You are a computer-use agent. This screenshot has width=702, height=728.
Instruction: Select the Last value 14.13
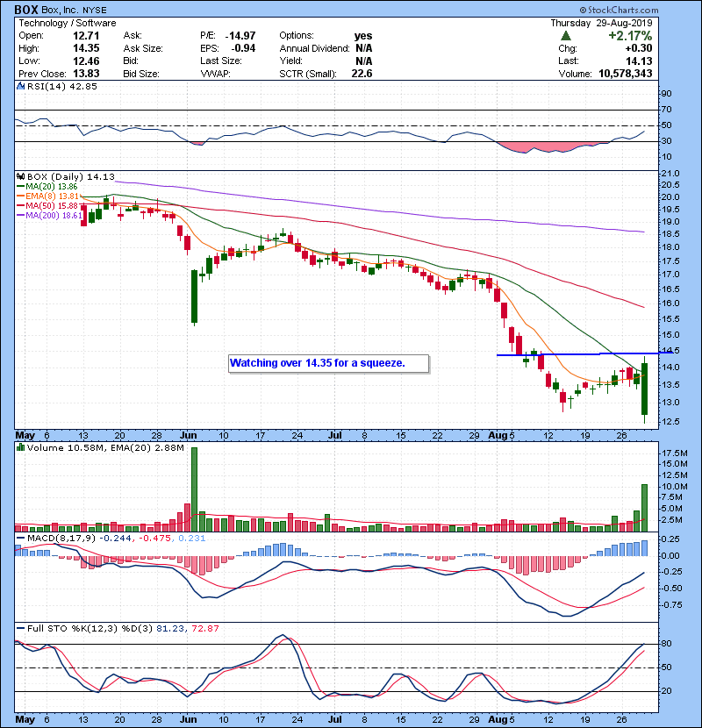pos(638,61)
